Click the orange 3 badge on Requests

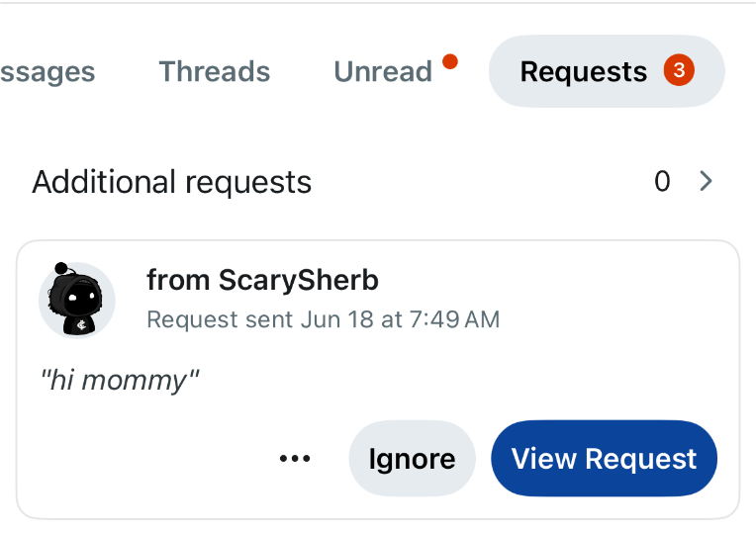pyautogui.click(x=679, y=70)
